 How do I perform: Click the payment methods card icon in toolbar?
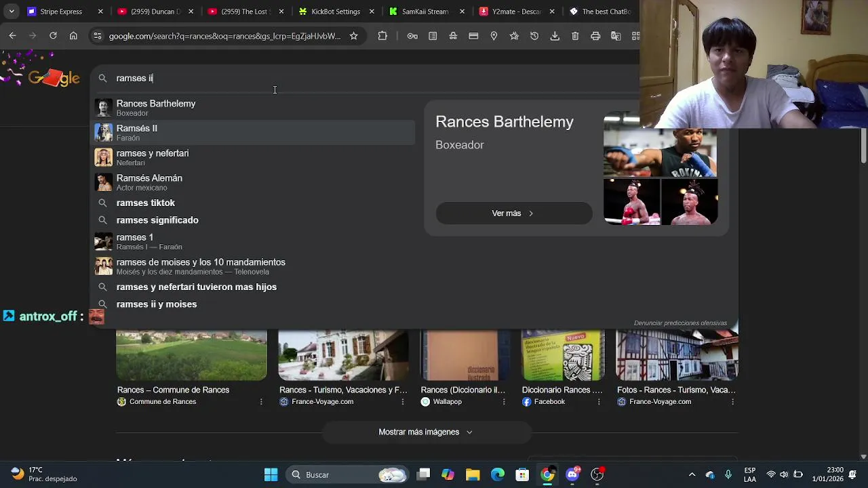click(473, 36)
